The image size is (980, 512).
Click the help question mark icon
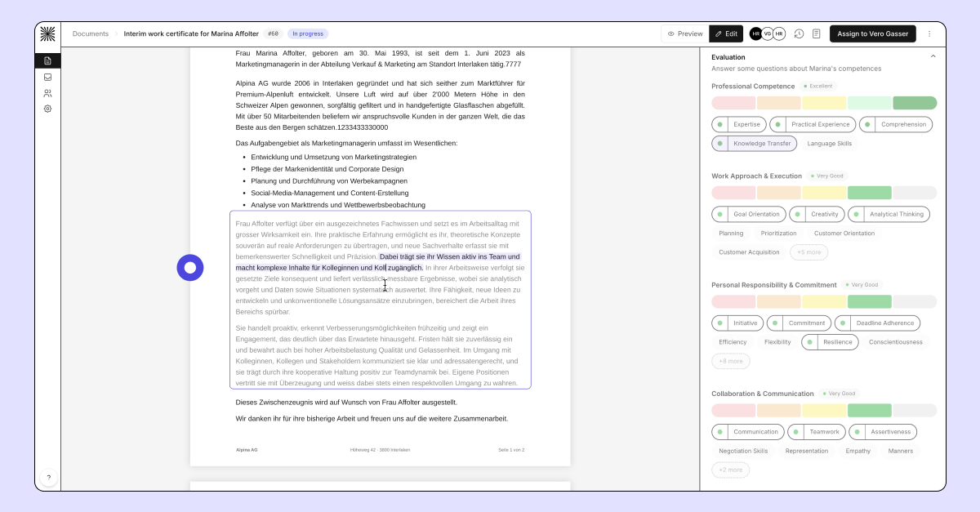click(x=48, y=478)
